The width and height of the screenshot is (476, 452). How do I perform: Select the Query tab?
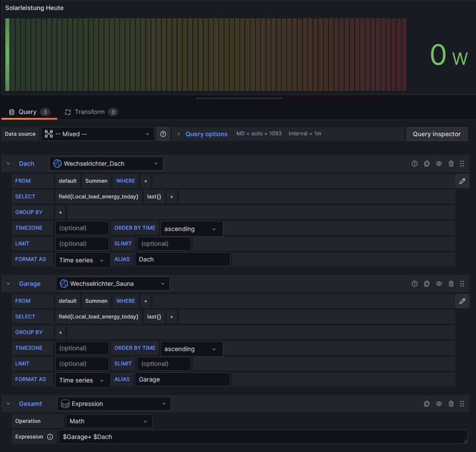tap(27, 112)
